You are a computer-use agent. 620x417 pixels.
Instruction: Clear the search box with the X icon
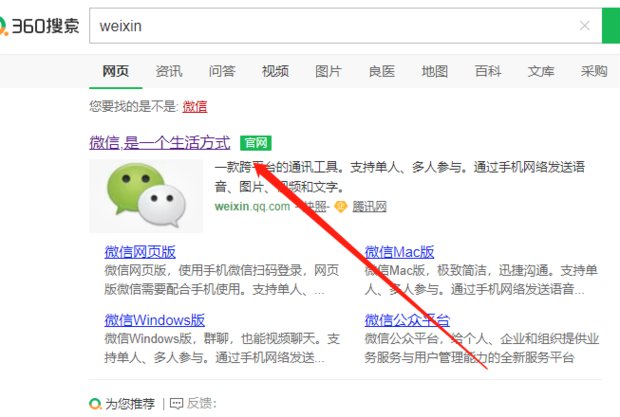click(x=584, y=26)
